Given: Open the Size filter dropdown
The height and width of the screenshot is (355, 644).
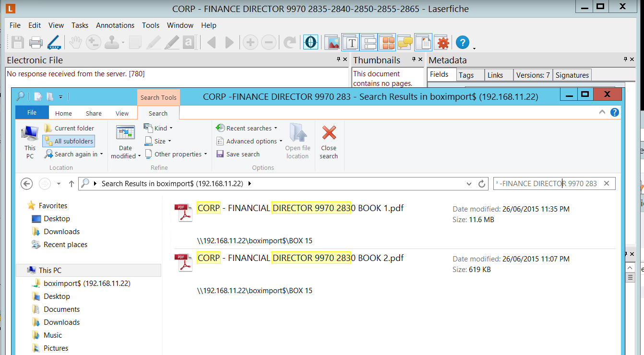Looking at the screenshot, I should [157, 141].
